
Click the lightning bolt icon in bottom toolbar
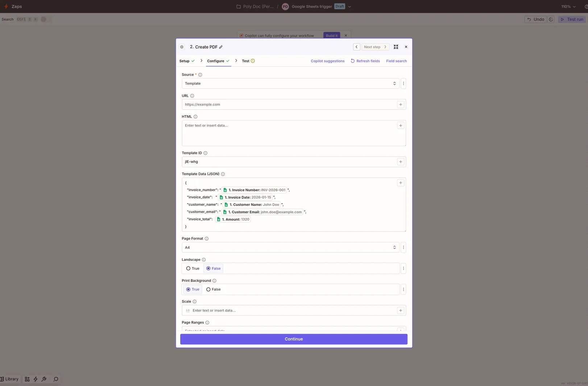[36, 379]
